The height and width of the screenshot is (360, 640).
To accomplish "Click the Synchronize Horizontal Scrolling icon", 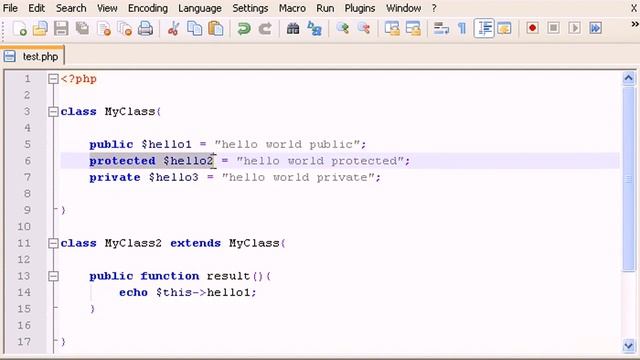I will pos(413,29).
